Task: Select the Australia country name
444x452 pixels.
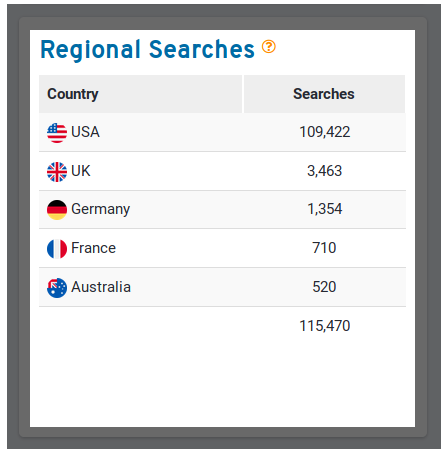Action: (x=101, y=287)
